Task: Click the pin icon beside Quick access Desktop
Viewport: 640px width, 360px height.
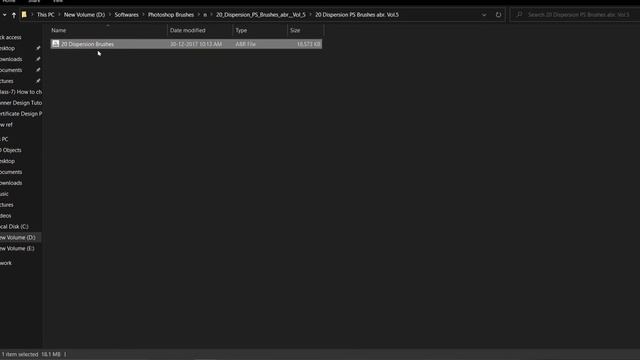Action: click(x=38, y=48)
